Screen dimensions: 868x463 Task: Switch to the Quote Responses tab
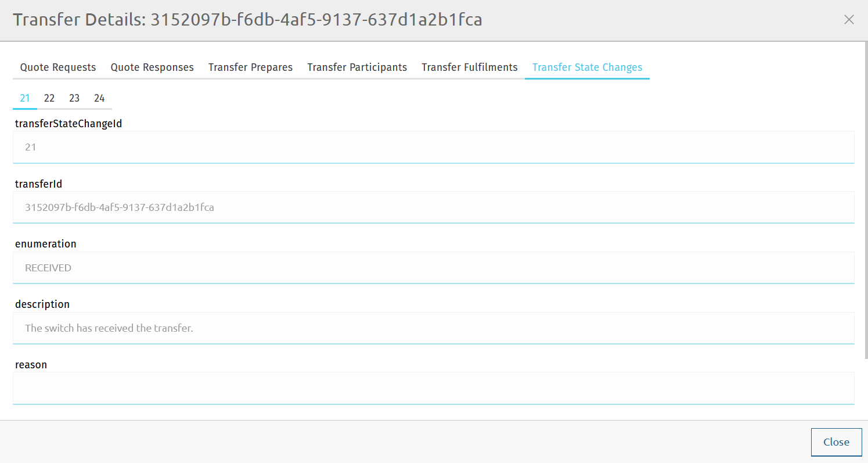tap(152, 67)
